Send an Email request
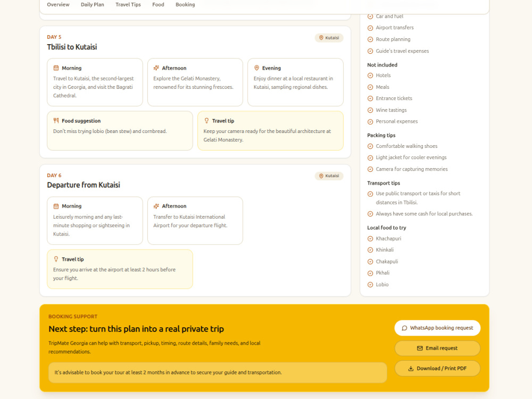The width and height of the screenshot is (532, 399). click(x=437, y=348)
